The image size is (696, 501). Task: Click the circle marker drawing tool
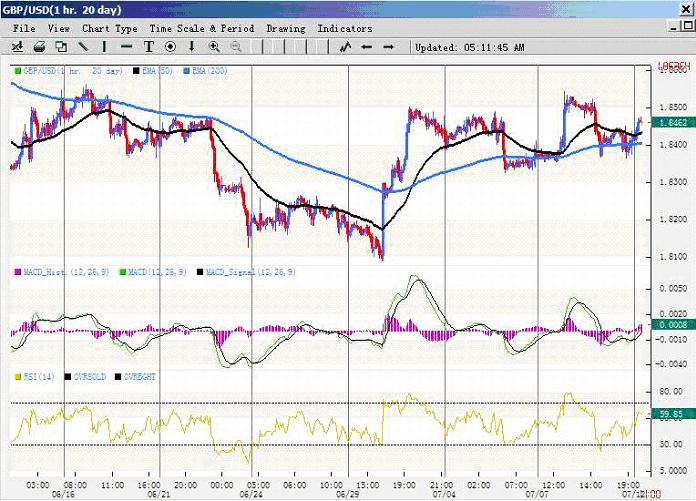pyautogui.click(x=170, y=47)
